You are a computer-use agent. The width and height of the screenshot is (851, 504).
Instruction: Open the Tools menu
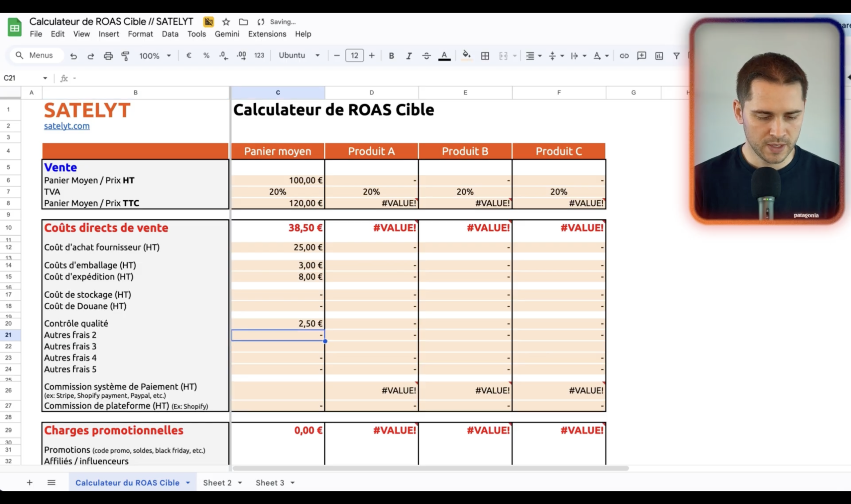coord(197,34)
